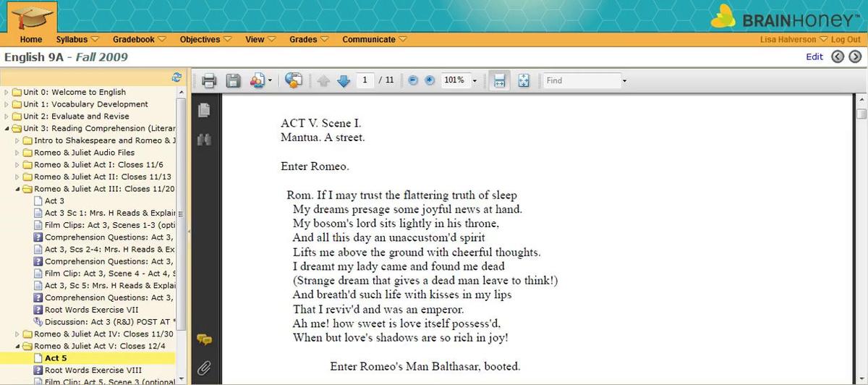Show the page thumbnails panel
This screenshot has height=385, width=868.
tap(204, 110)
